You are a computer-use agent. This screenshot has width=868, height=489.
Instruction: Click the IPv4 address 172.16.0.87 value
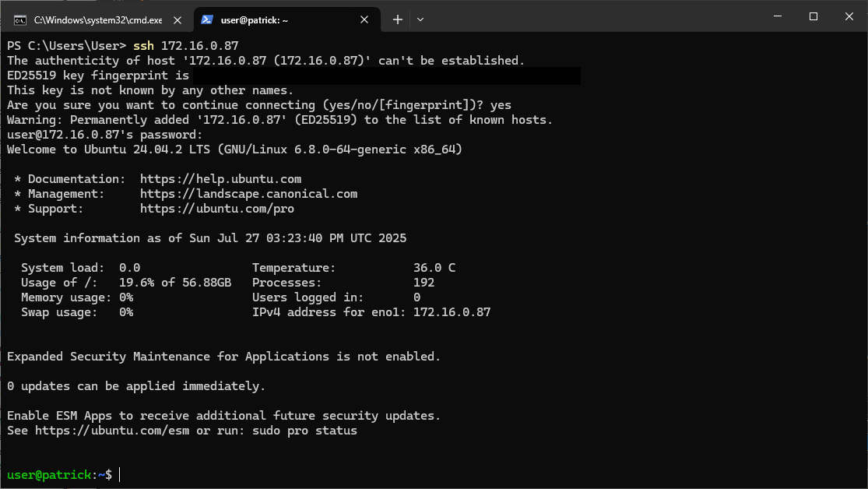(452, 312)
